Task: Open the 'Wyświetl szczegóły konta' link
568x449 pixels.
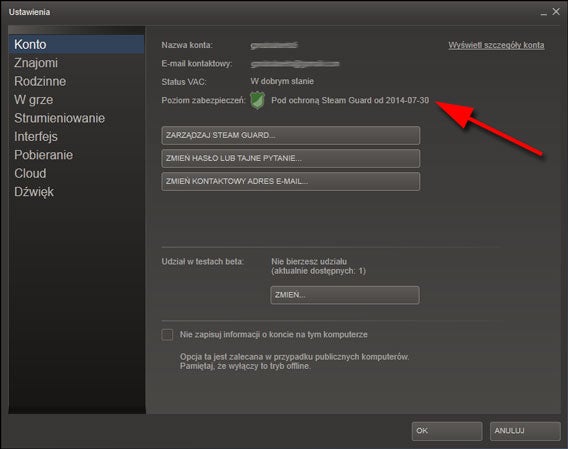Action: click(496, 45)
